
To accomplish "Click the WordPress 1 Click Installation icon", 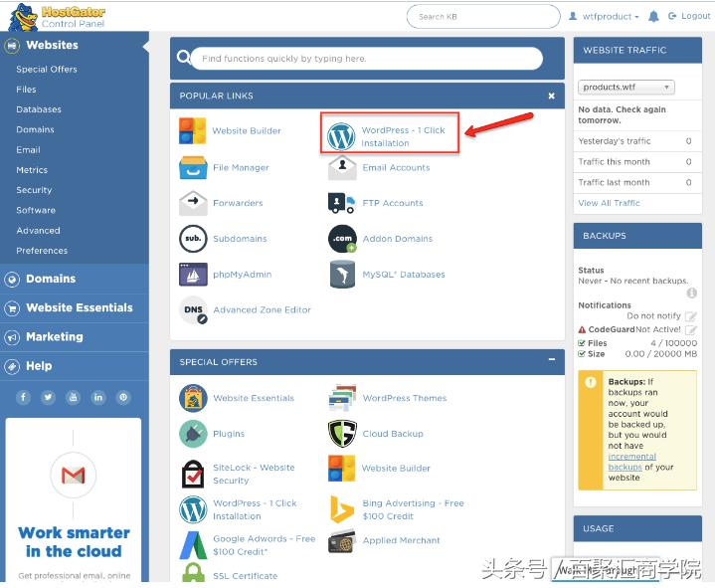I will pyautogui.click(x=341, y=136).
